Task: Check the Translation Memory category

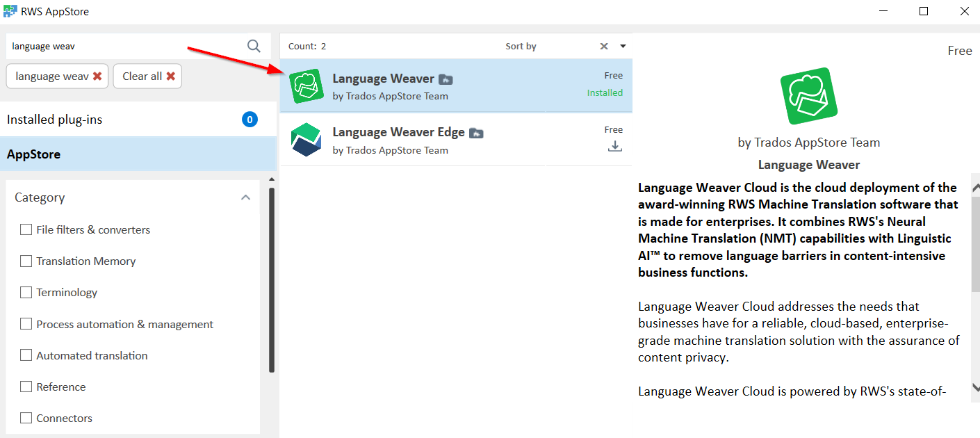Action: pos(26,261)
